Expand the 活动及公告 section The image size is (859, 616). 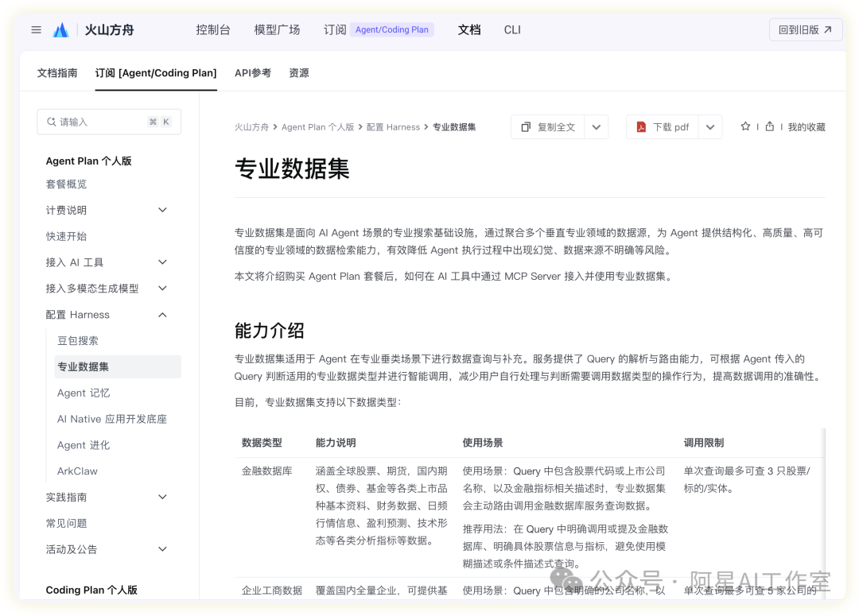pos(162,549)
